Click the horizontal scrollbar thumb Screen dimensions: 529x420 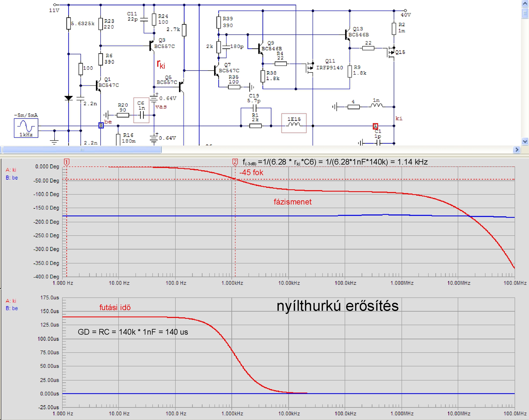[82, 150]
